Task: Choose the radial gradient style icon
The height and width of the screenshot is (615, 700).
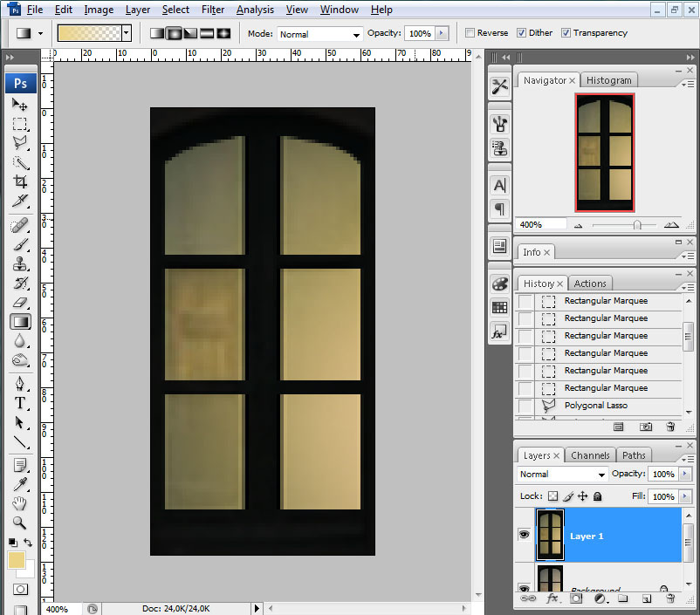Action: 174,33
